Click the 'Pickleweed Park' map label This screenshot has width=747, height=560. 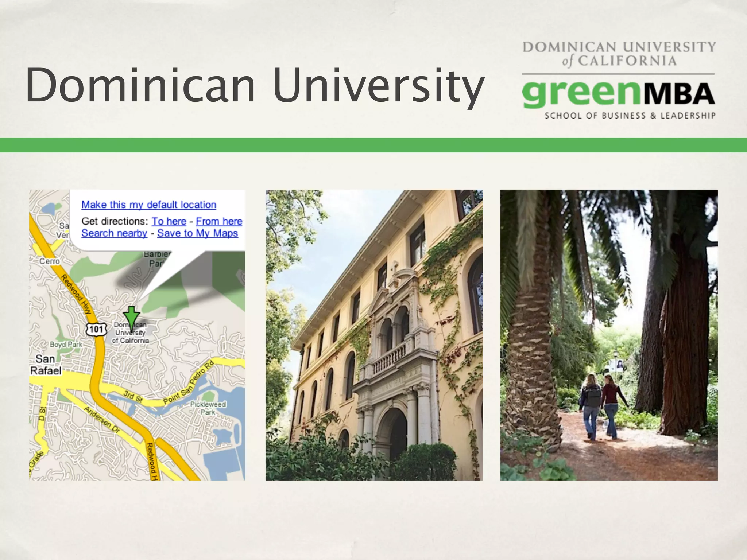(208, 408)
